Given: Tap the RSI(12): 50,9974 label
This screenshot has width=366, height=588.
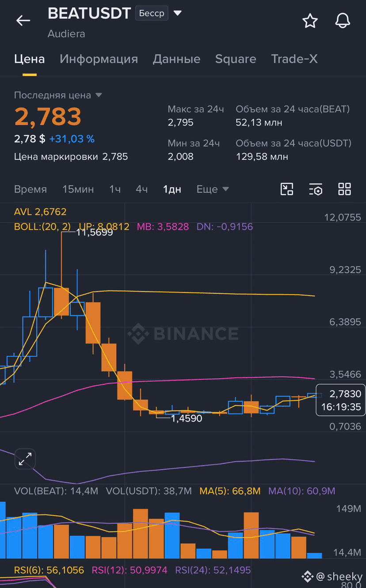Looking at the screenshot, I should [130, 570].
